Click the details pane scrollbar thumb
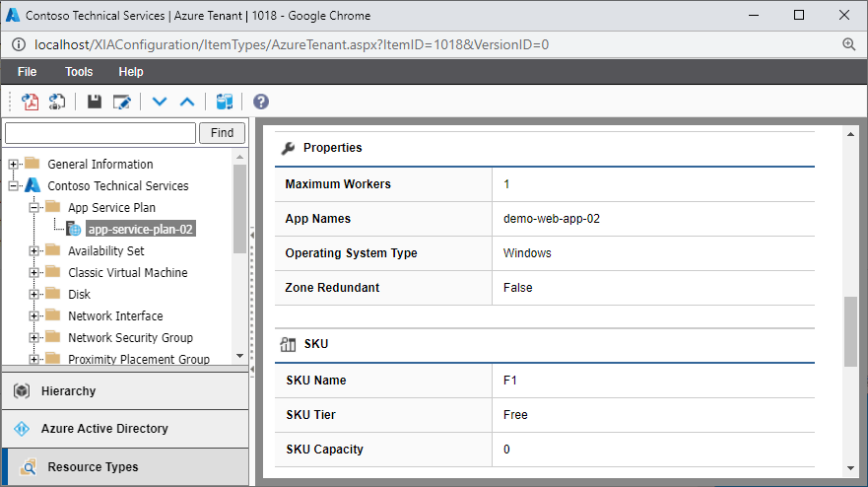The width and height of the screenshot is (868, 487). click(x=851, y=331)
